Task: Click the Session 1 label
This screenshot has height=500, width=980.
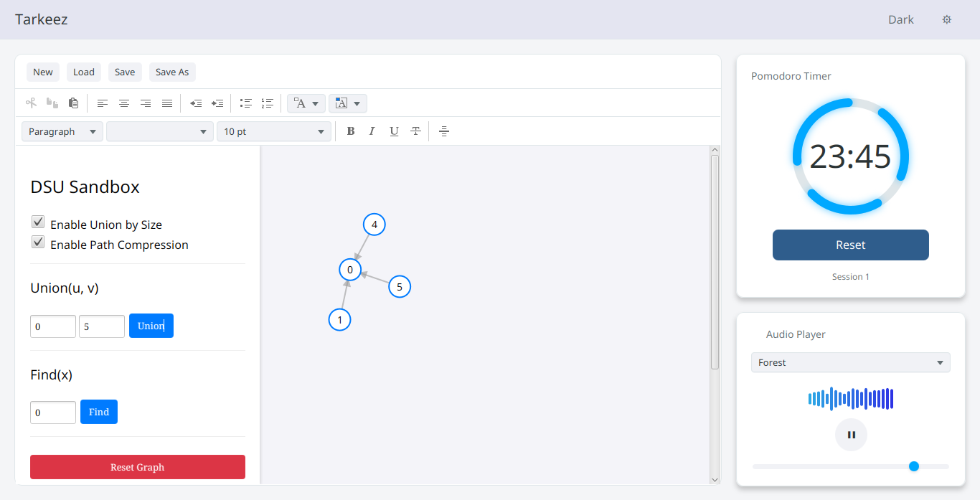Action: coord(851,277)
